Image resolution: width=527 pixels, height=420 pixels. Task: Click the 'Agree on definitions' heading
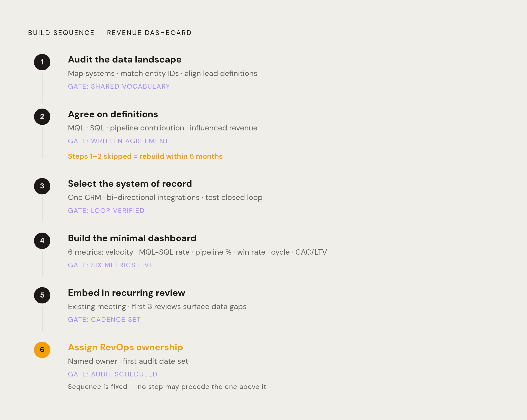pyautogui.click(x=113, y=114)
